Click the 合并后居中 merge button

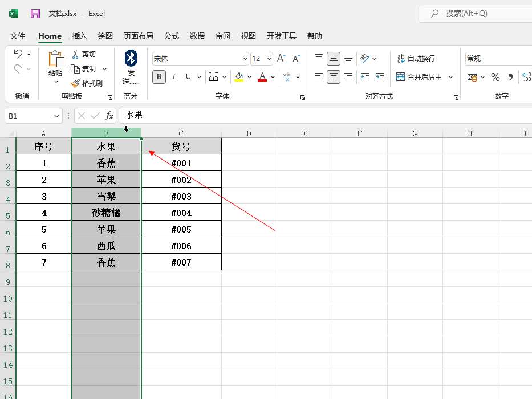(x=419, y=77)
